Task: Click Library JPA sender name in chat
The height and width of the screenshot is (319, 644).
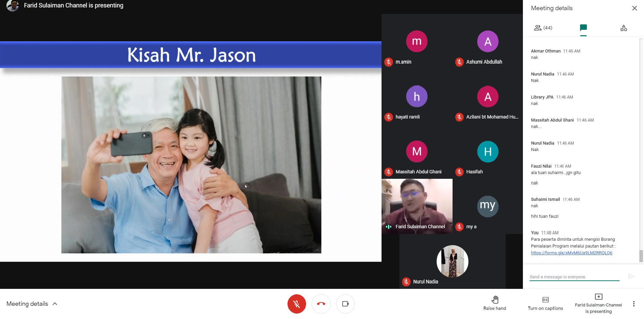Action: (542, 97)
